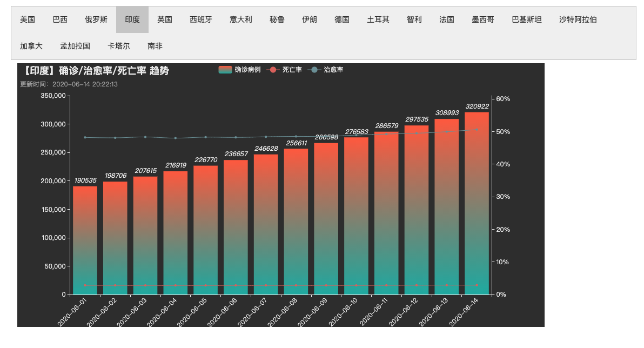Open the 法国 trend view
The height and width of the screenshot is (348, 644).
[x=446, y=19]
